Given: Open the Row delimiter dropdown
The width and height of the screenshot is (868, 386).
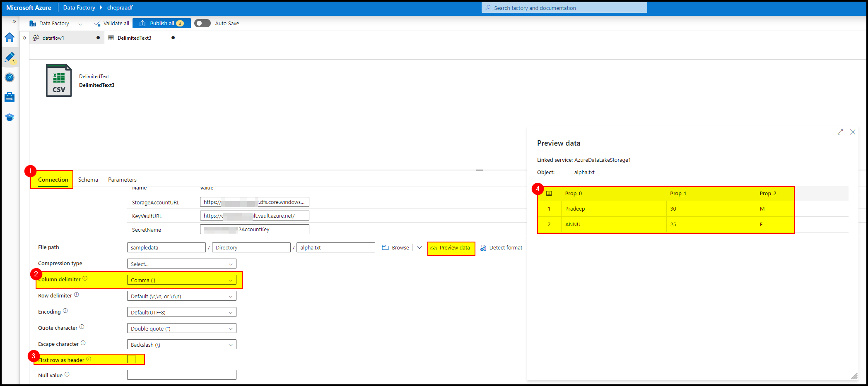Looking at the screenshot, I should (x=181, y=296).
